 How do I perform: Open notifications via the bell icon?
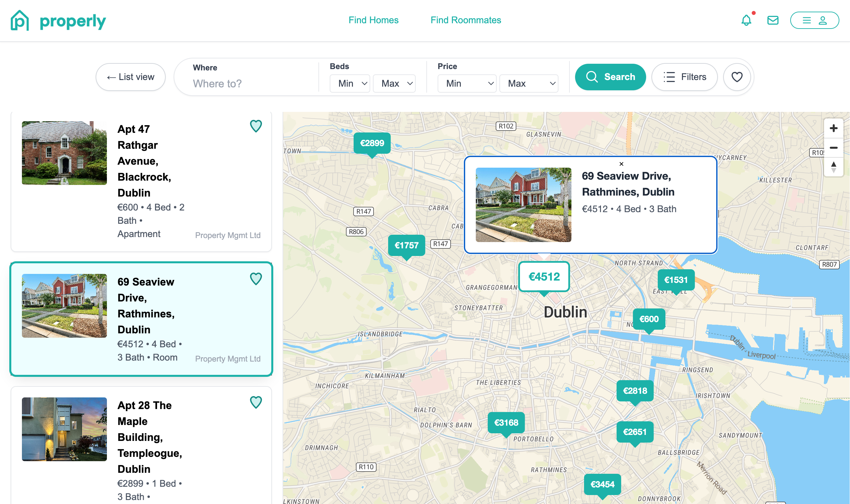tap(746, 20)
